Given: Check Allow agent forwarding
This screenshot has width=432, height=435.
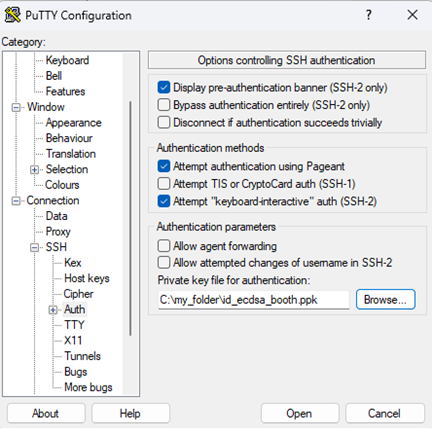Looking at the screenshot, I should (x=164, y=246).
